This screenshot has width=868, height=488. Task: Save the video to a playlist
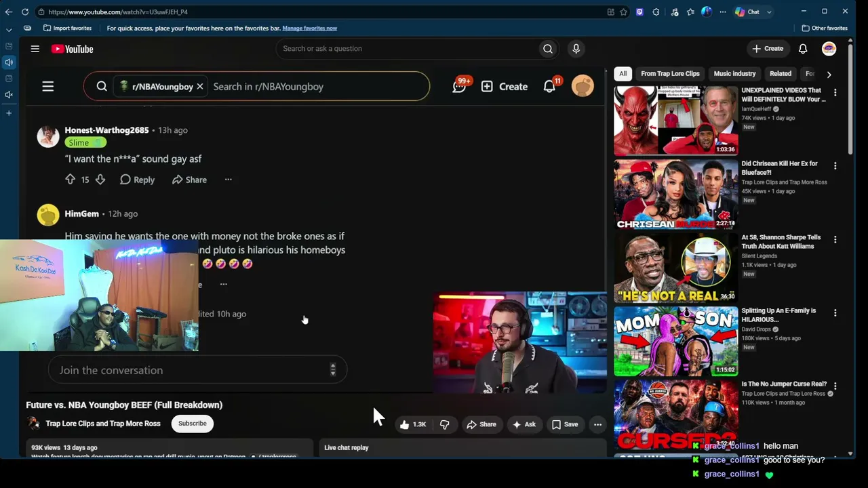click(565, 424)
